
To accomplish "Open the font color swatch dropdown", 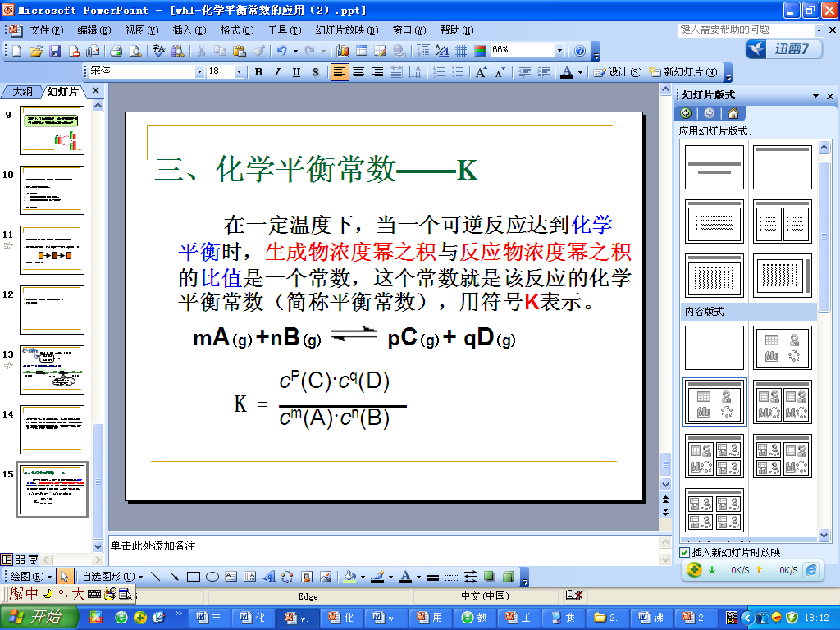I will coord(578,71).
